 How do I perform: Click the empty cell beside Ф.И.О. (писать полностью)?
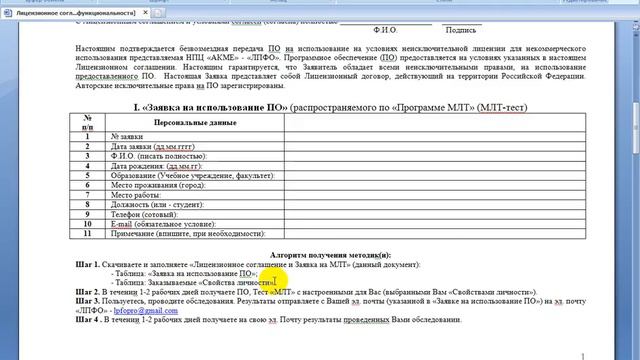coord(435,156)
